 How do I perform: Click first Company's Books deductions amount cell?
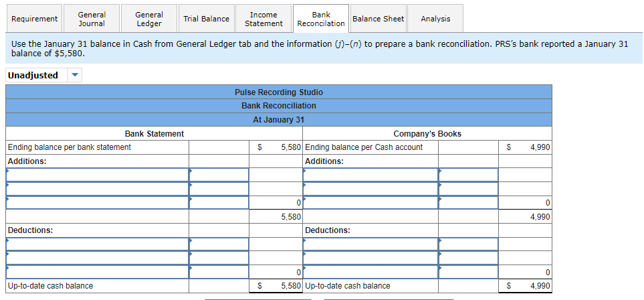(x=468, y=244)
